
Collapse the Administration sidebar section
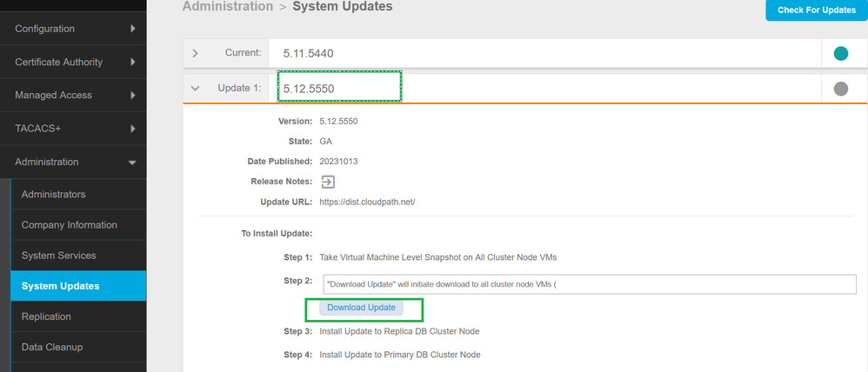pos(73,162)
